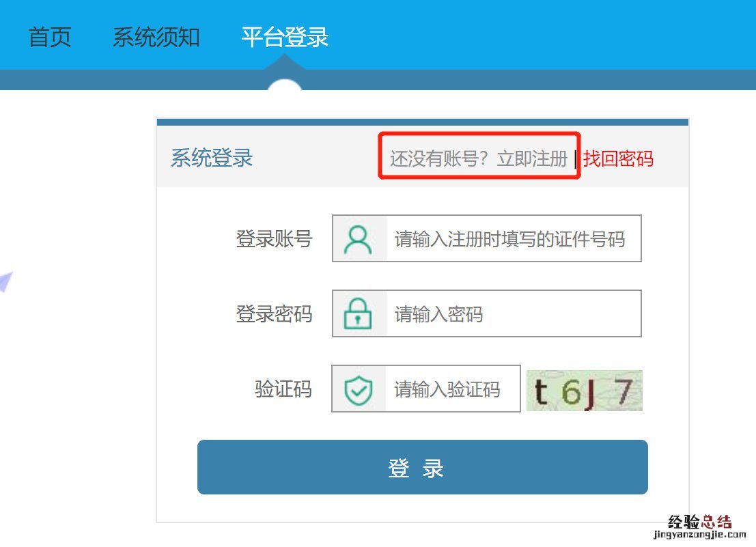756x547 pixels.
Task: Click the user avatar icon in account field
Action: 358,239
